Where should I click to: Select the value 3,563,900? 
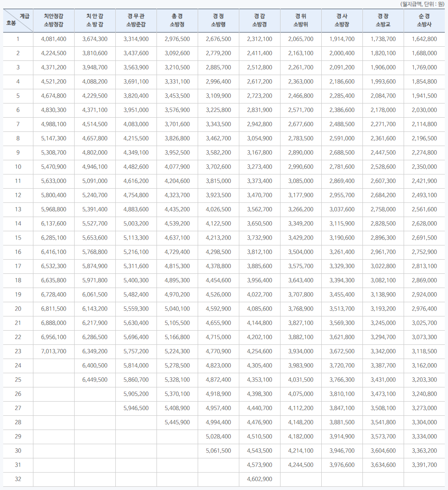(136, 67)
